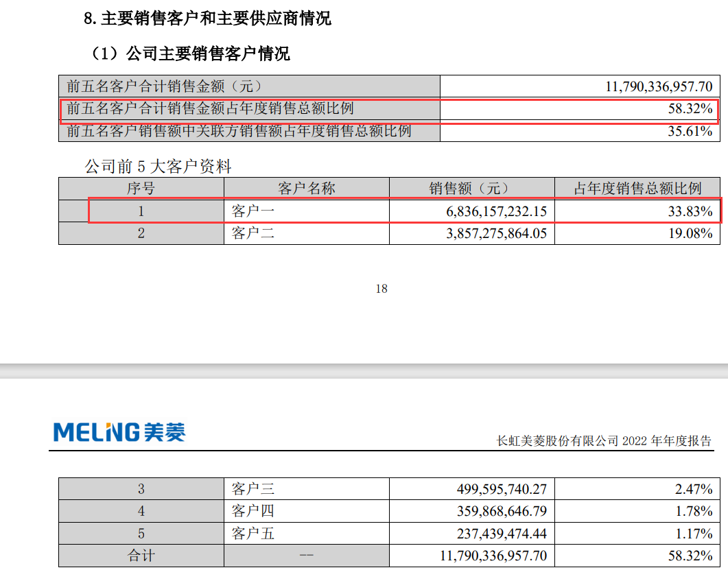Select sequence number 3 in customer table

coord(141,489)
